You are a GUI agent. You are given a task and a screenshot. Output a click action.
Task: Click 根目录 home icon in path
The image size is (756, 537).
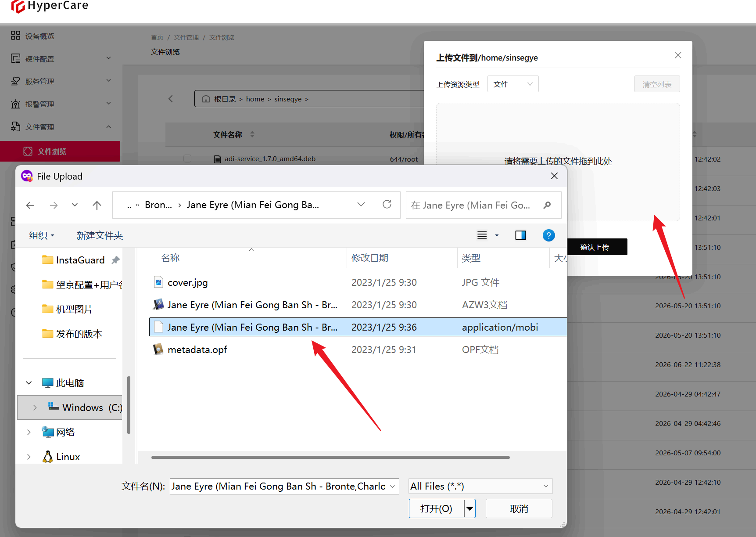206,99
